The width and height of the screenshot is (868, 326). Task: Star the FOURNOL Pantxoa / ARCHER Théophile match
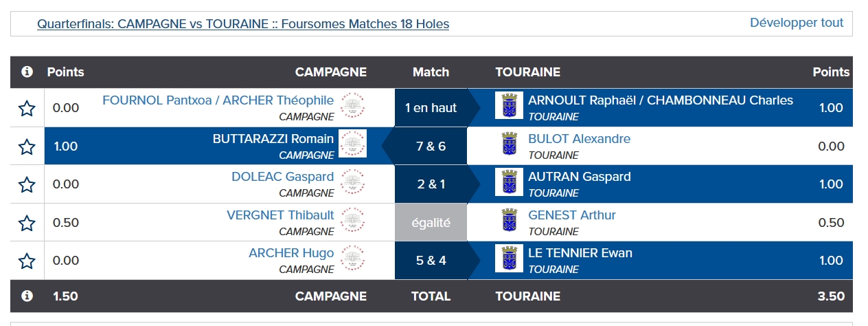click(x=27, y=108)
